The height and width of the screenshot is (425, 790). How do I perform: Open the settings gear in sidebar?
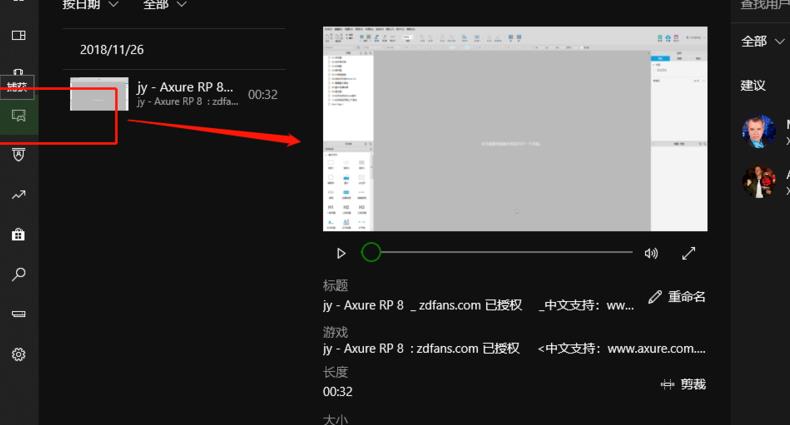18,354
